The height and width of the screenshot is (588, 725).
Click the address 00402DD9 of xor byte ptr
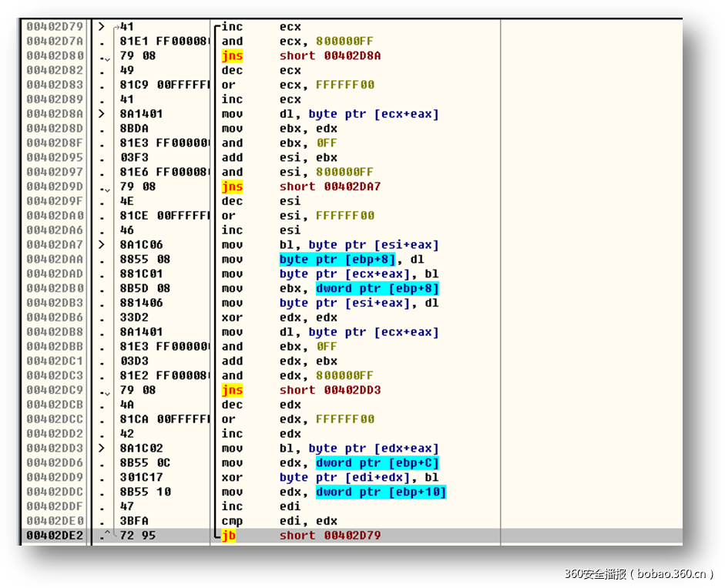55,477
